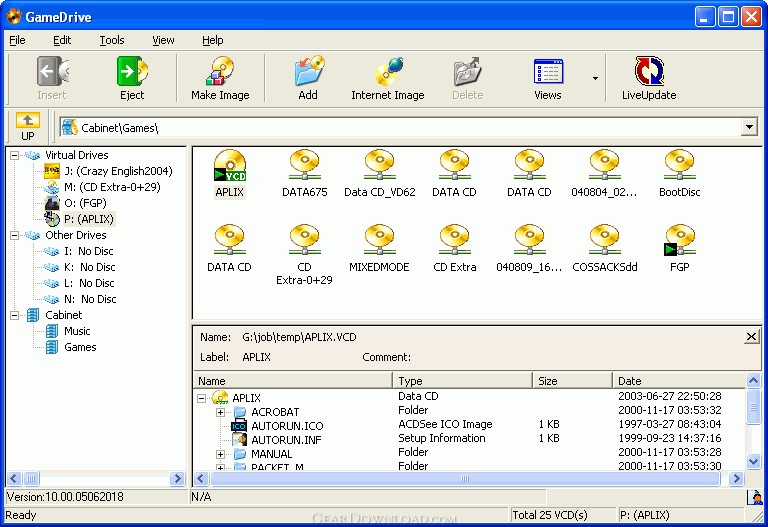768x527 pixels.
Task: Open the View menu
Action: [x=163, y=40]
